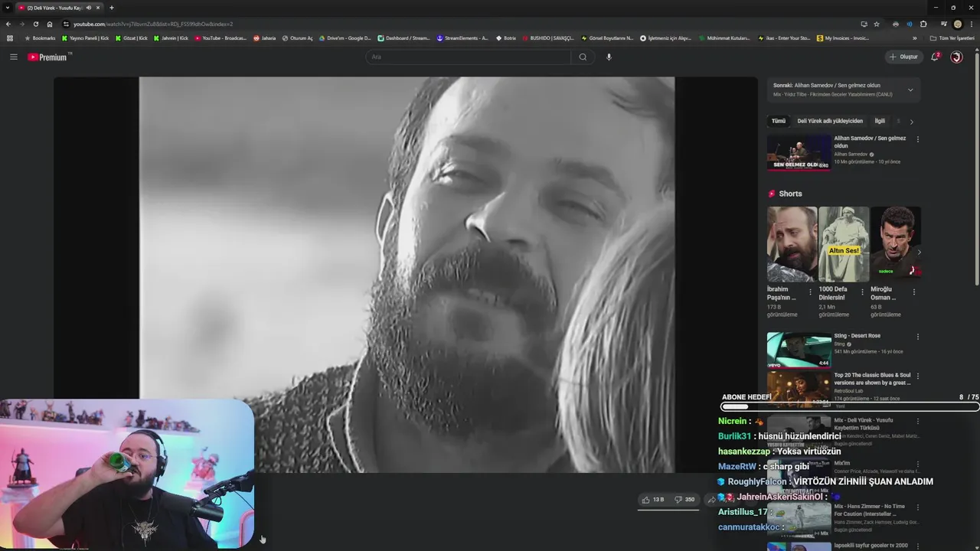Open the Dashboard / Stream... bookmark
This screenshot has width=980, height=551.
[x=403, y=38]
